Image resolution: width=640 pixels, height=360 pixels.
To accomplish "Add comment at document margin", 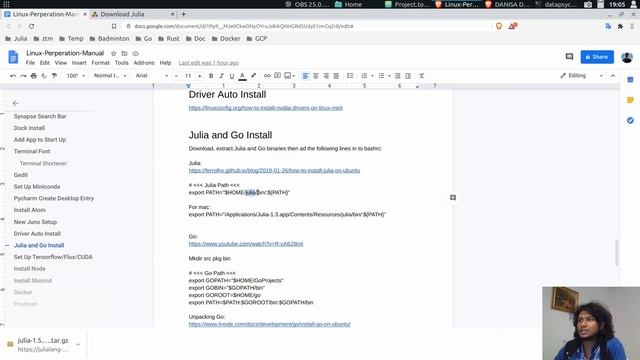I will coord(453,198).
